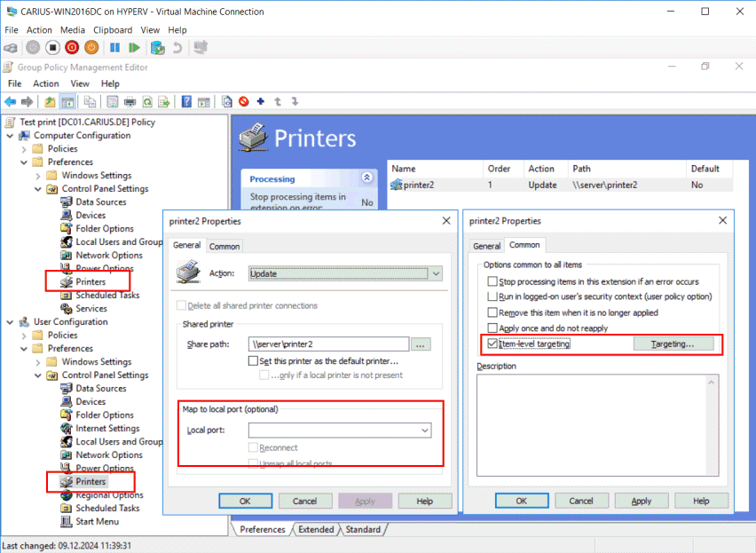Move item up with the up arrow icon
The width and height of the screenshot is (756, 553).
point(278,102)
